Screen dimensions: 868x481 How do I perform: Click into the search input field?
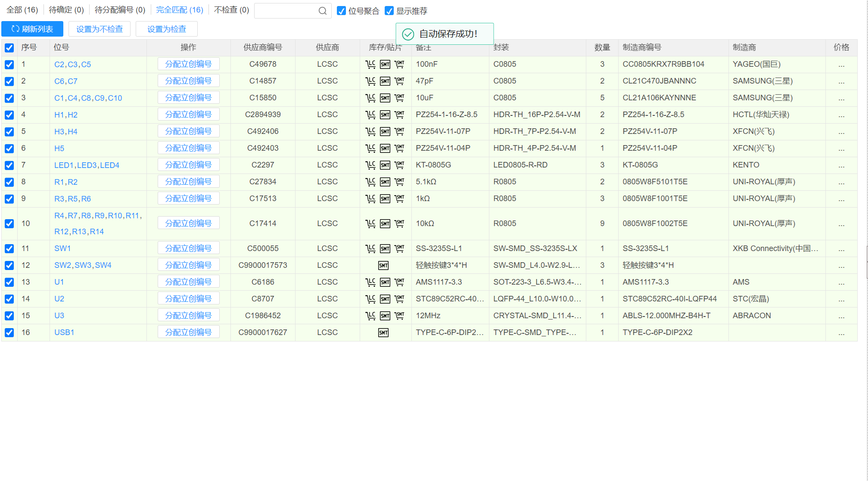285,11
